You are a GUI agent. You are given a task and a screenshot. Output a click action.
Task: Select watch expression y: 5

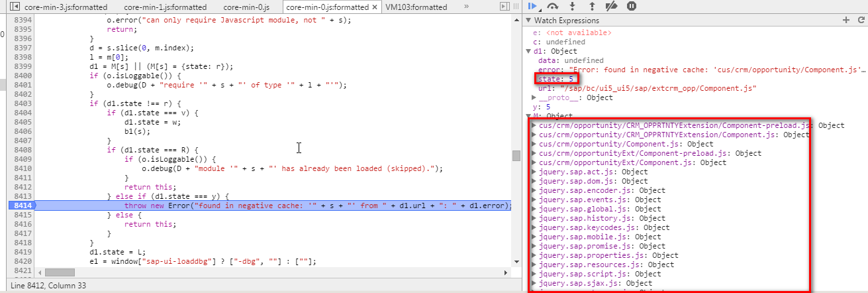coord(542,107)
